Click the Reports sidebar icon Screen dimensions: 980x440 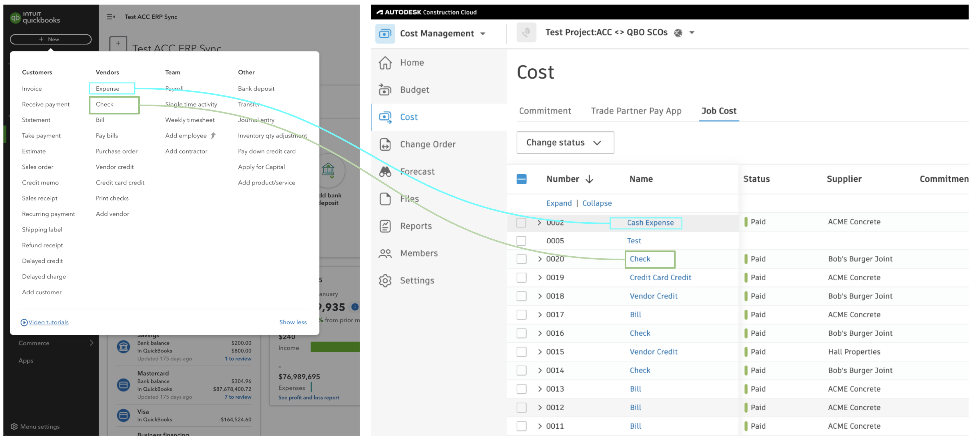[385, 226]
